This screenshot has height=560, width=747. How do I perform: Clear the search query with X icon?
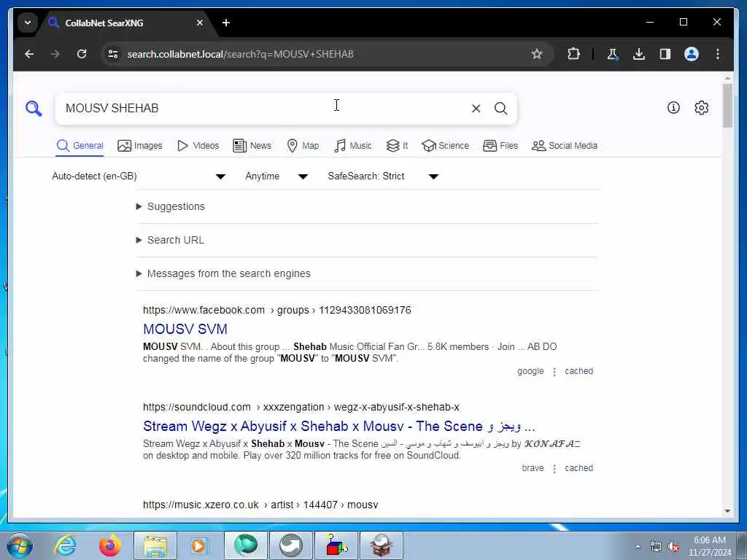pyautogui.click(x=476, y=109)
